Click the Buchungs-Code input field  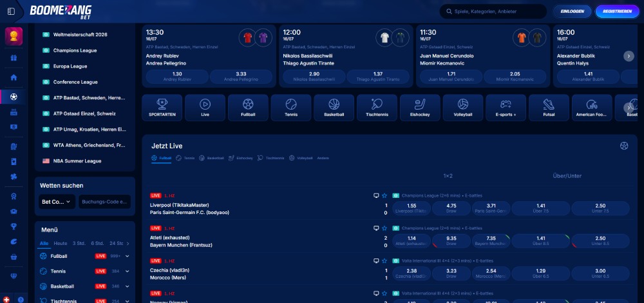click(105, 202)
